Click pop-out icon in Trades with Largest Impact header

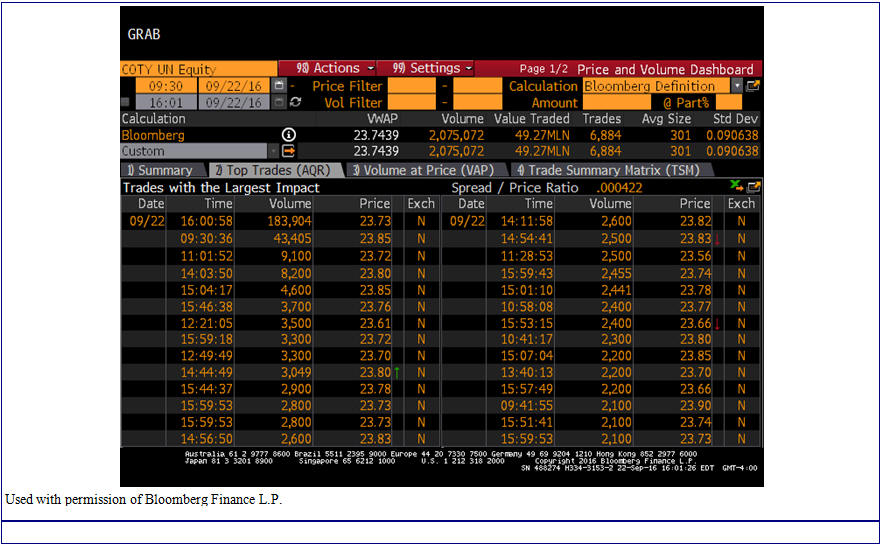[753, 187]
